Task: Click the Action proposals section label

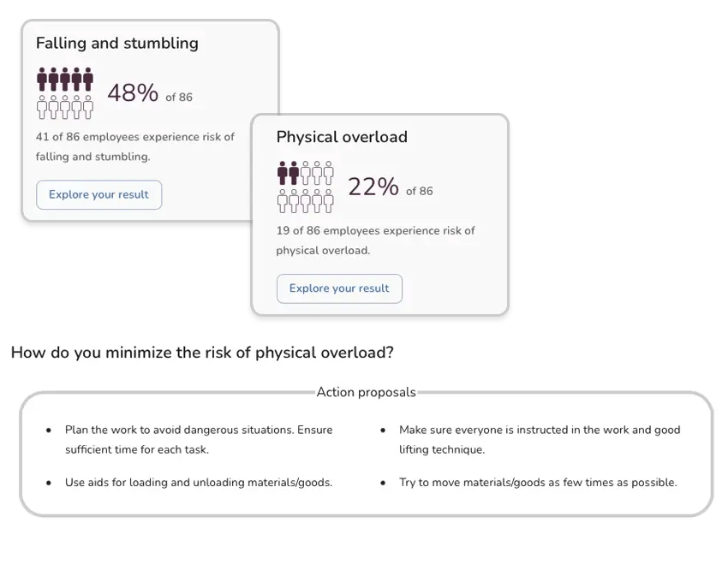Action: pos(366,393)
